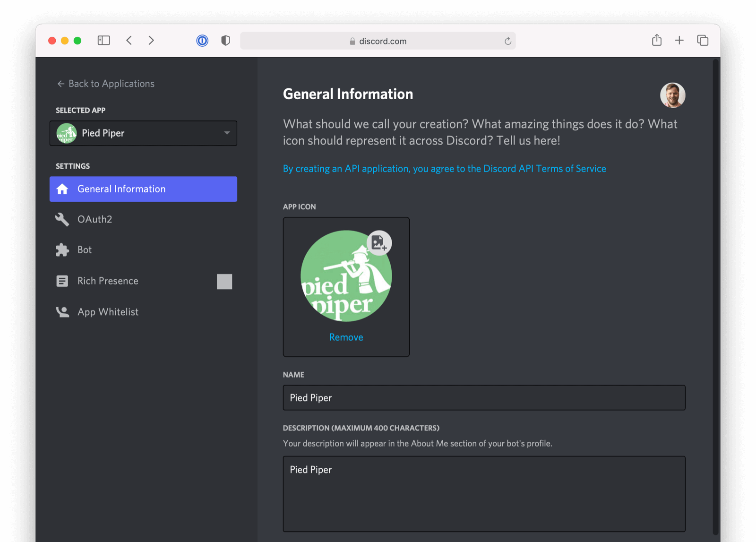Click the 'SELECTED APP' label

tap(80, 111)
